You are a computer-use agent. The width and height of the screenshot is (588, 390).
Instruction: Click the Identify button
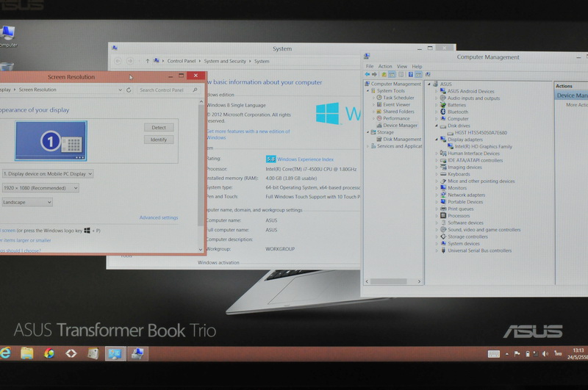pos(159,140)
